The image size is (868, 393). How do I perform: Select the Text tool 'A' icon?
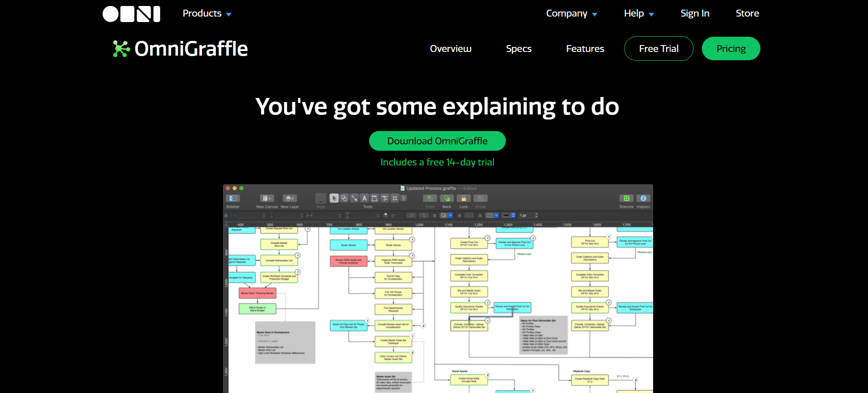pyautogui.click(x=365, y=198)
